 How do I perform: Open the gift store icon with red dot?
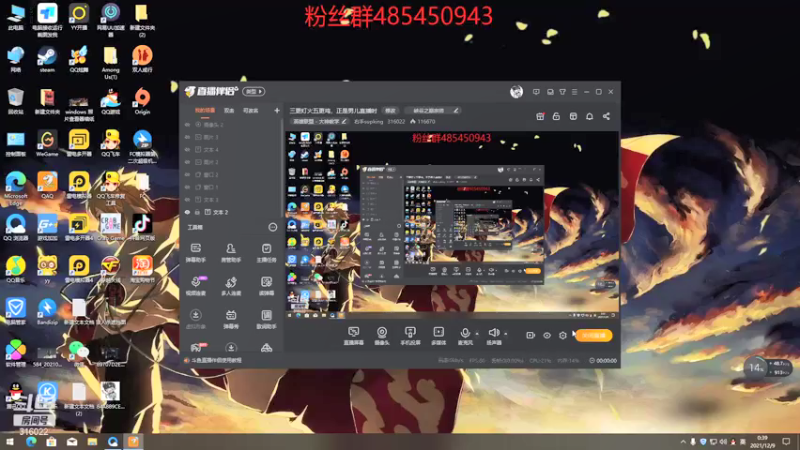[540, 116]
